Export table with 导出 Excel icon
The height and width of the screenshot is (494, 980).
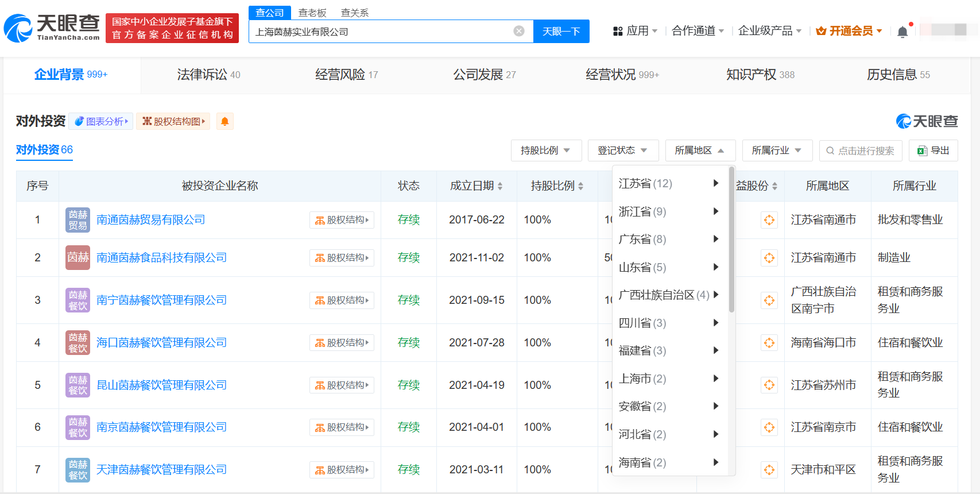pyautogui.click(x=933, y=150)
